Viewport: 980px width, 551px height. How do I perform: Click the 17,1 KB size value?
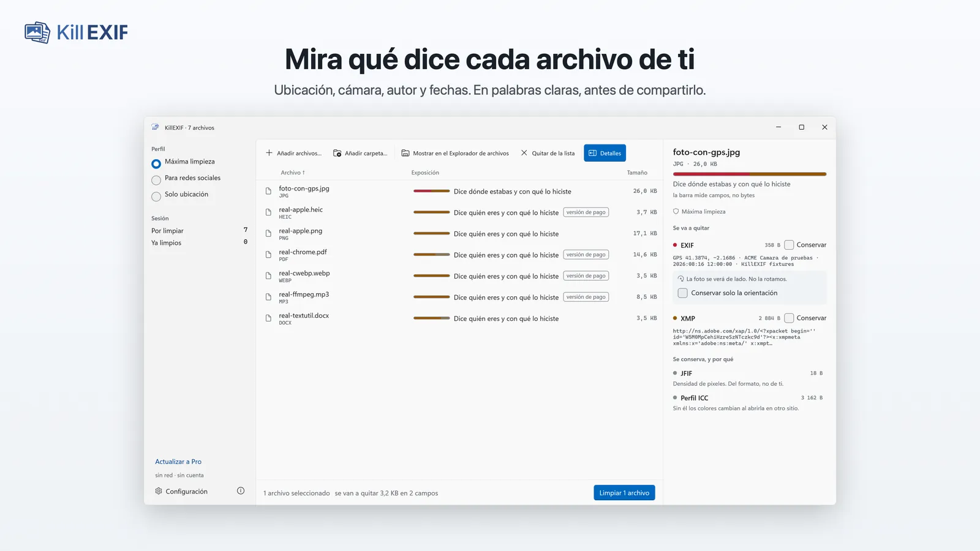tap(645, 233)
